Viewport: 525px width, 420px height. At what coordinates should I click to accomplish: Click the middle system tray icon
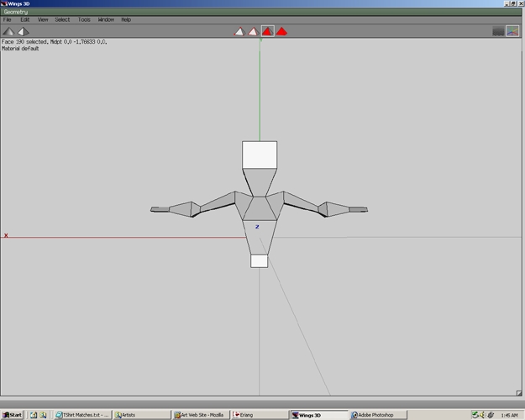point(482,415)
